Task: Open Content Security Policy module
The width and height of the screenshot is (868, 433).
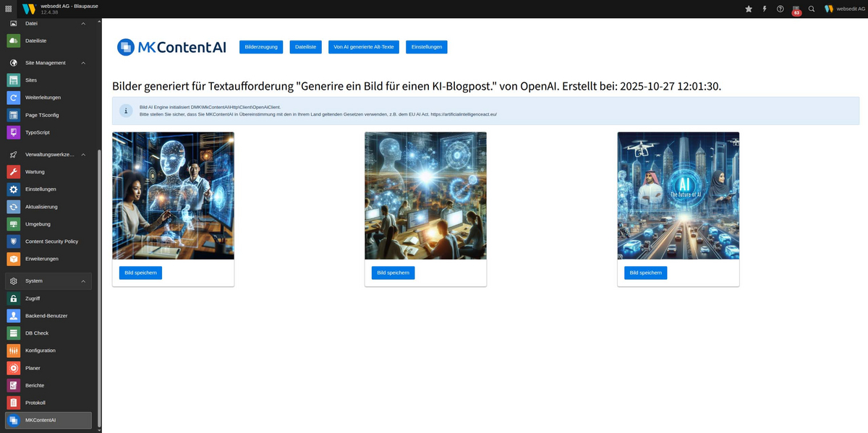Action: [x=51, y=241]
